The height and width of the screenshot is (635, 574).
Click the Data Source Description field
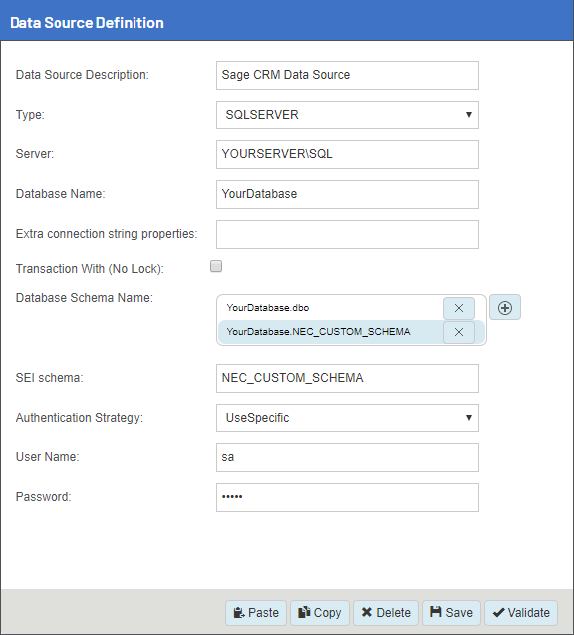[347, 75]
